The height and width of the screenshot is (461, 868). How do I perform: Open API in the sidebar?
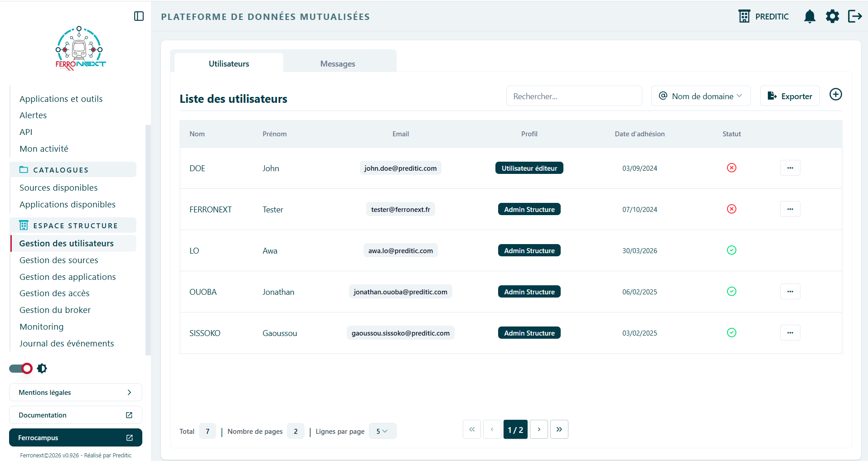point(26,132)
